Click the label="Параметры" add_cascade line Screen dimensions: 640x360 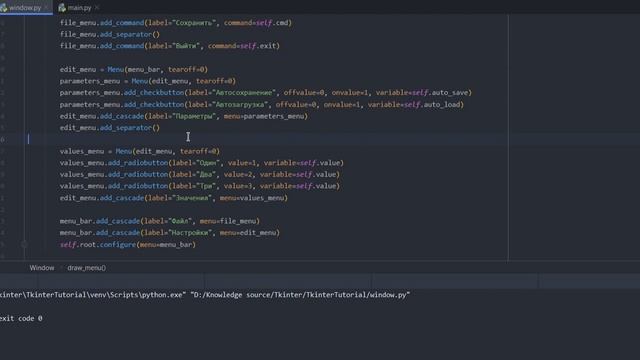(184, 116)
